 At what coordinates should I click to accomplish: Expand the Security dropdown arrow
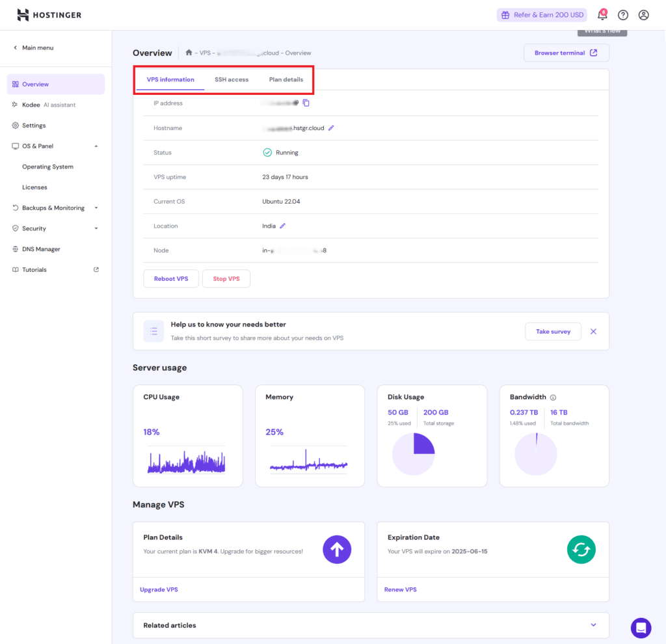(96, 228)
